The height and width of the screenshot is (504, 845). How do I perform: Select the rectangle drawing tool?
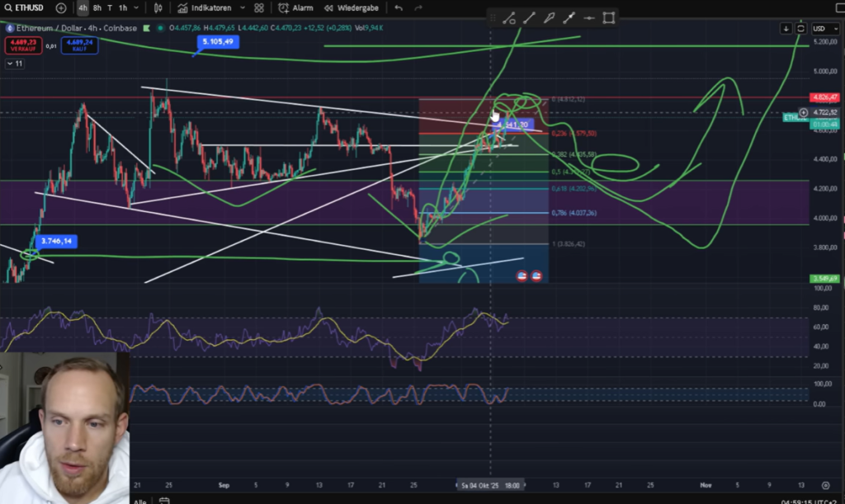(x=609, y=17)
